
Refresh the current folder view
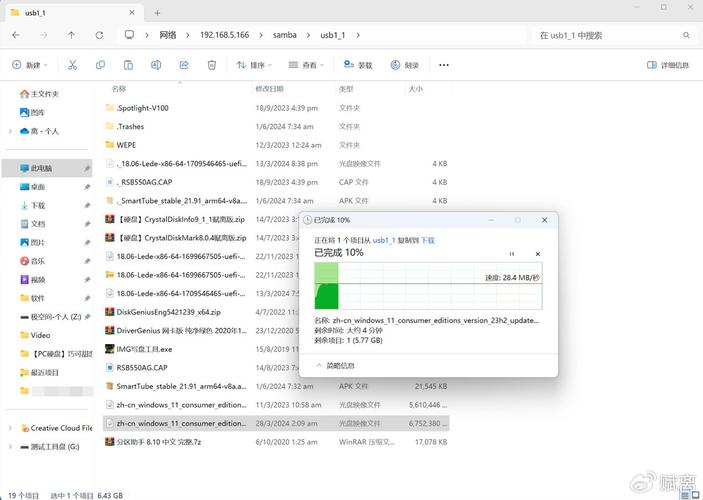click(99, 35)
